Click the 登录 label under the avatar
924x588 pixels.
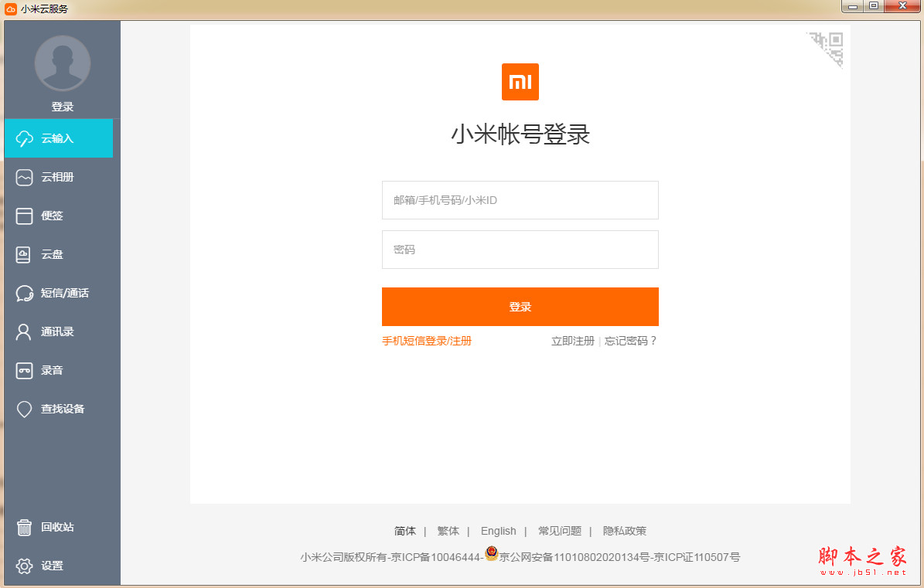pyautogui.click(x=63, y=107)
